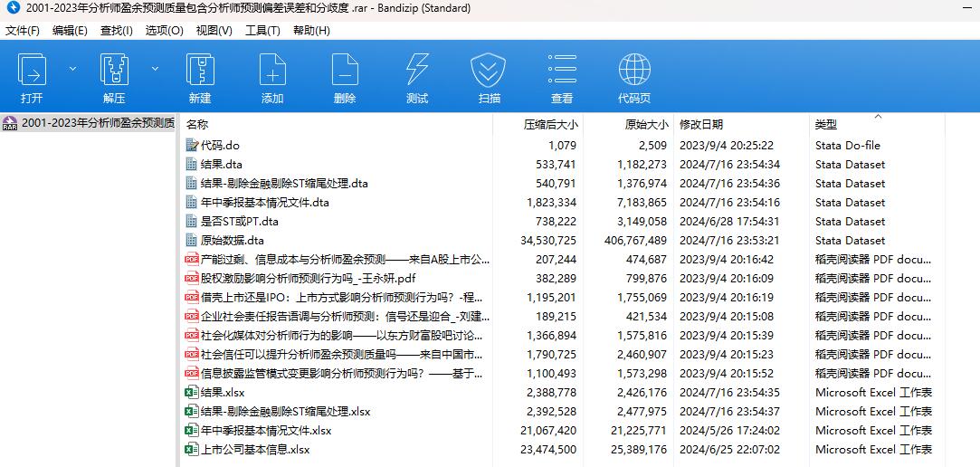Click PDF icon of 企业社会责任报告语调 file
The height and width of the screenshot is (467, 980).
(x=192, y=317)
